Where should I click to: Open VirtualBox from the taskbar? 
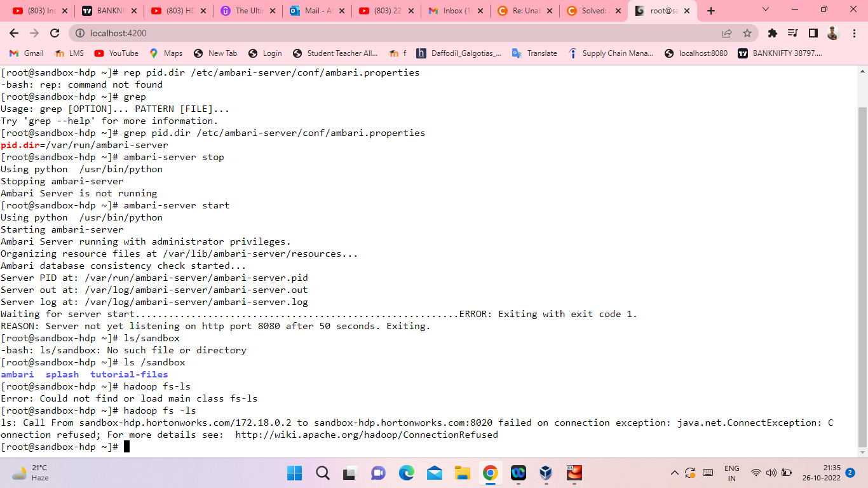point(546,473)
